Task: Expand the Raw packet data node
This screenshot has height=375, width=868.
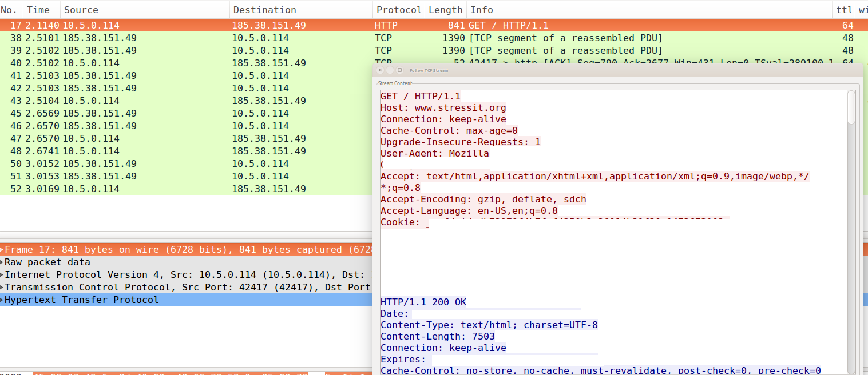Action: pyautogui.click(x=2, y=262)
